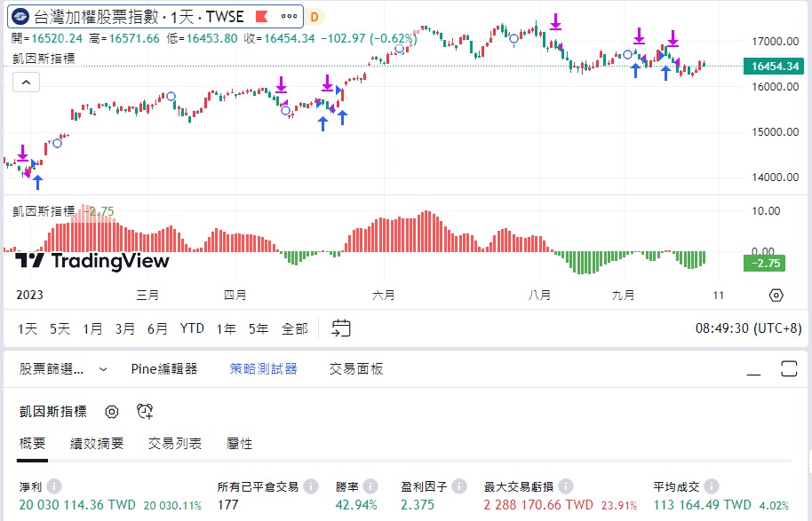Viewport: 812px width, 521px height.
Task: Open the go-to-date calendar icon
Action: point(340,328)
